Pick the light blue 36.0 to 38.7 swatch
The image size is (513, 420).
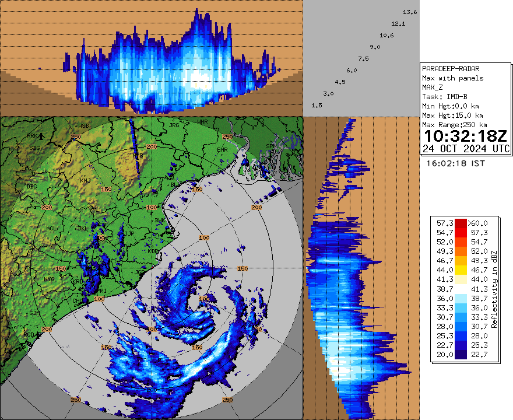click(x=461, y=299)
